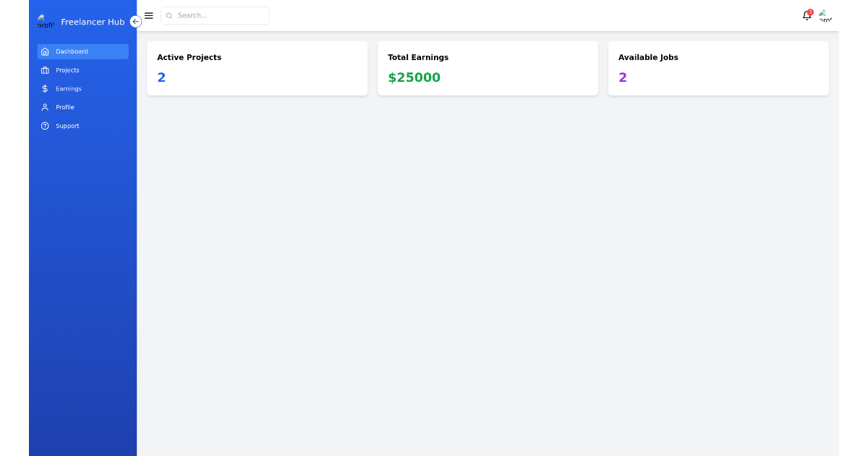
Task: Collapse the sidebar using the arrow button
Action: coord(135,22)
